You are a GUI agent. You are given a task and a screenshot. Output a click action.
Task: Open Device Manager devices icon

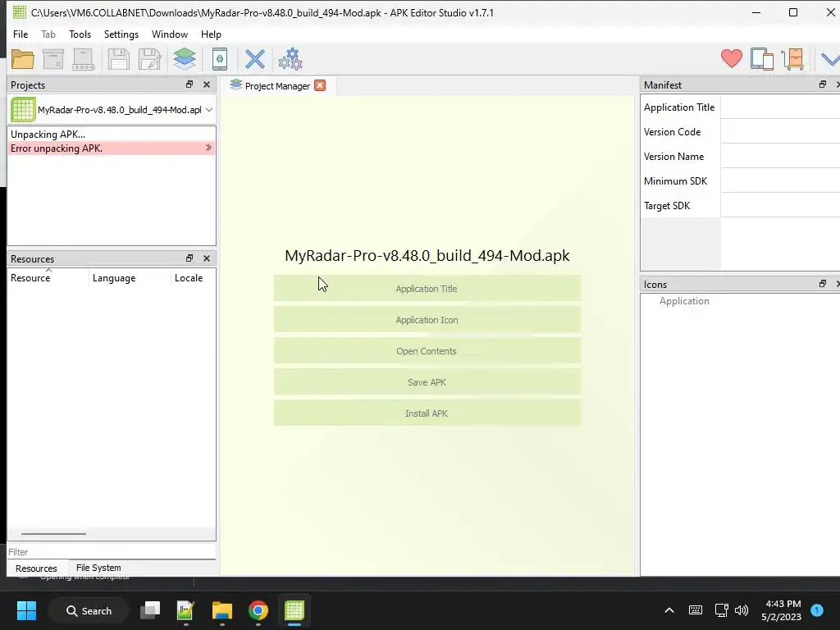(762, 59)
